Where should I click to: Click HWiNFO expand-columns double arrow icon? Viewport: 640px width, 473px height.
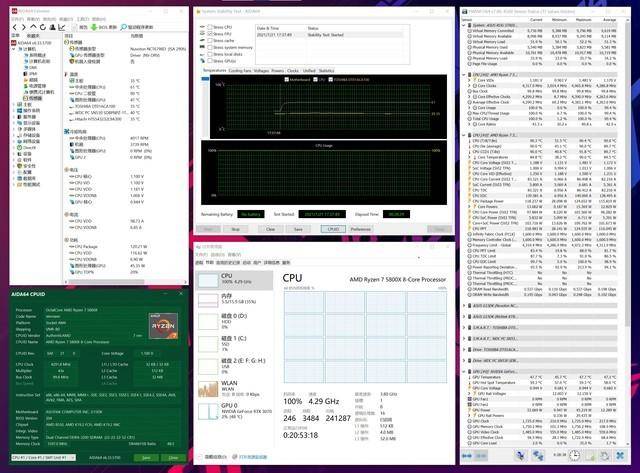467,455
